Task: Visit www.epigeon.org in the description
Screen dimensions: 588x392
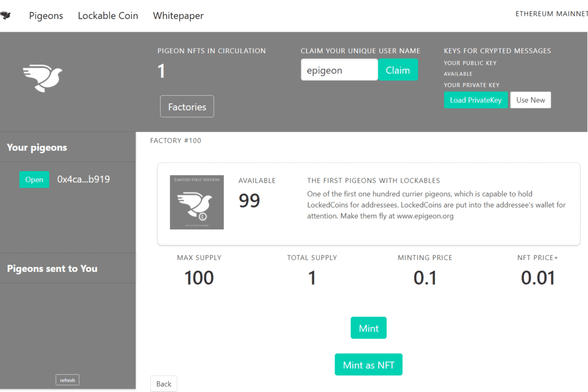Action: point(424,216)
